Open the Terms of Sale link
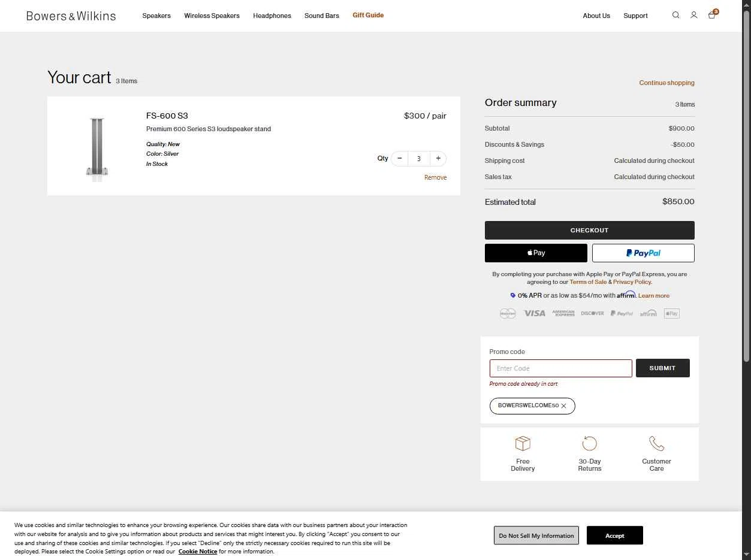 click(588, 282)
